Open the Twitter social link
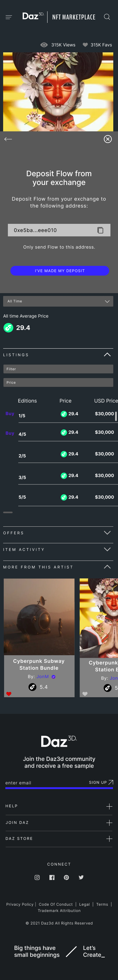Viewport: 118px width, 980px height. tap(81, 877)
